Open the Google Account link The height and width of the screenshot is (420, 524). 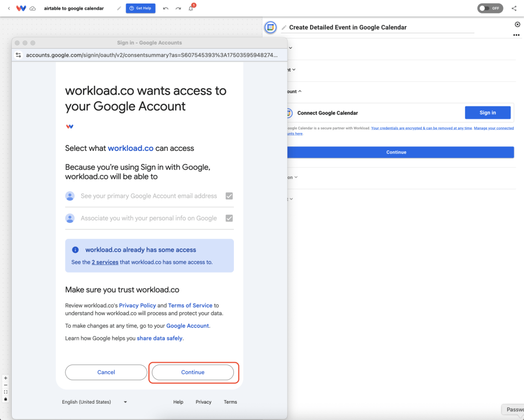pos(187,326)
